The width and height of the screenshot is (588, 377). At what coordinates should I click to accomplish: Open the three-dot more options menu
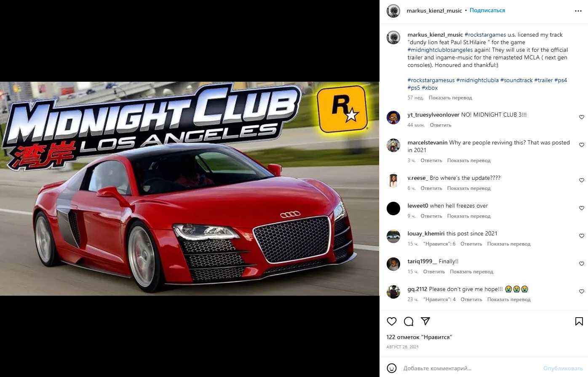coord(578,11)
